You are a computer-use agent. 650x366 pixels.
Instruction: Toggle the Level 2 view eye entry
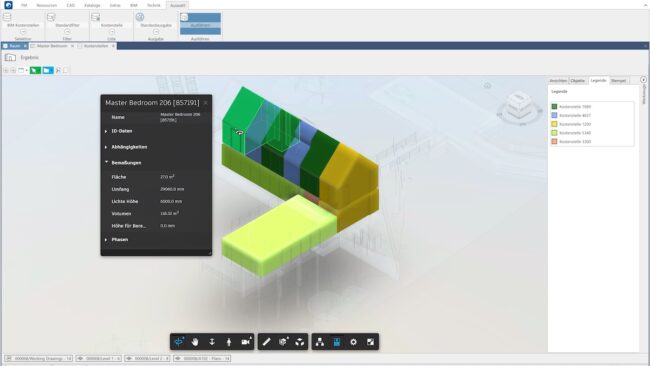pyautogui.click(x=147, y=359)
